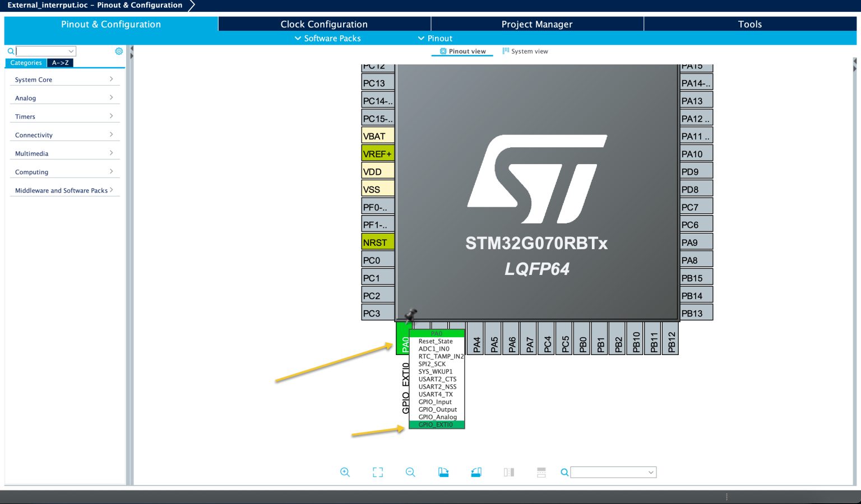Select GPIO_Output from the PA0 signal menu
This screenshot has width=861, height=504.
coord(437,409)
